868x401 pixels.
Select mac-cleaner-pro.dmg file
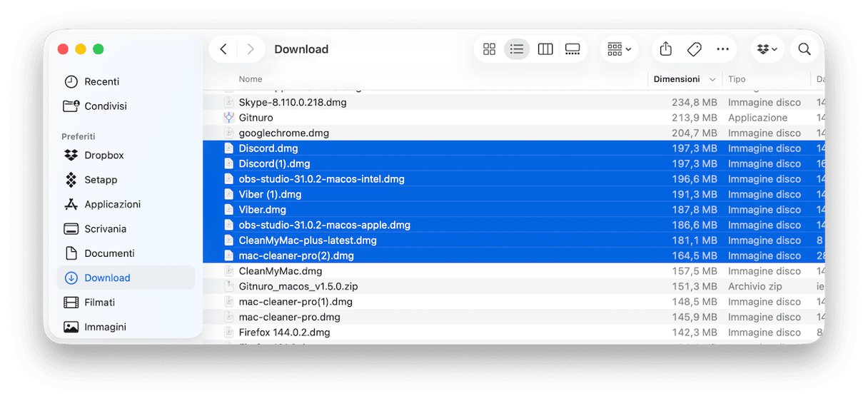pyautogui.click(x=513, y=317)
